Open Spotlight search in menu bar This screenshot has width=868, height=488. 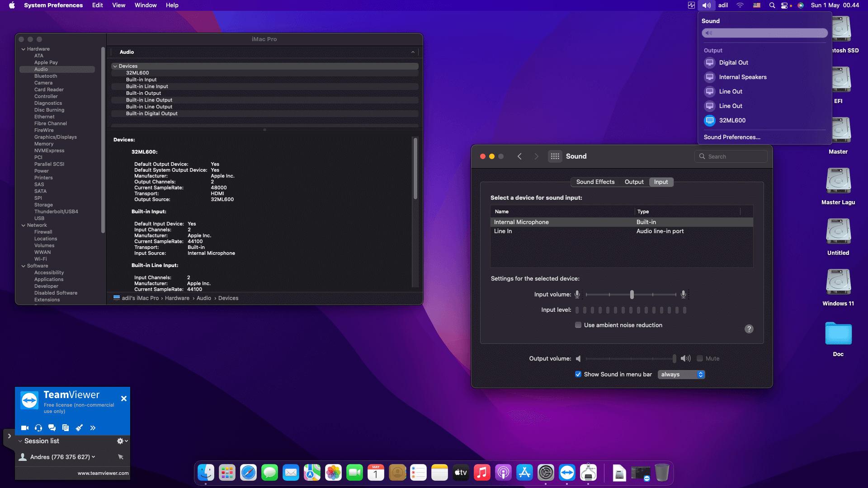(x=772, y=5)
